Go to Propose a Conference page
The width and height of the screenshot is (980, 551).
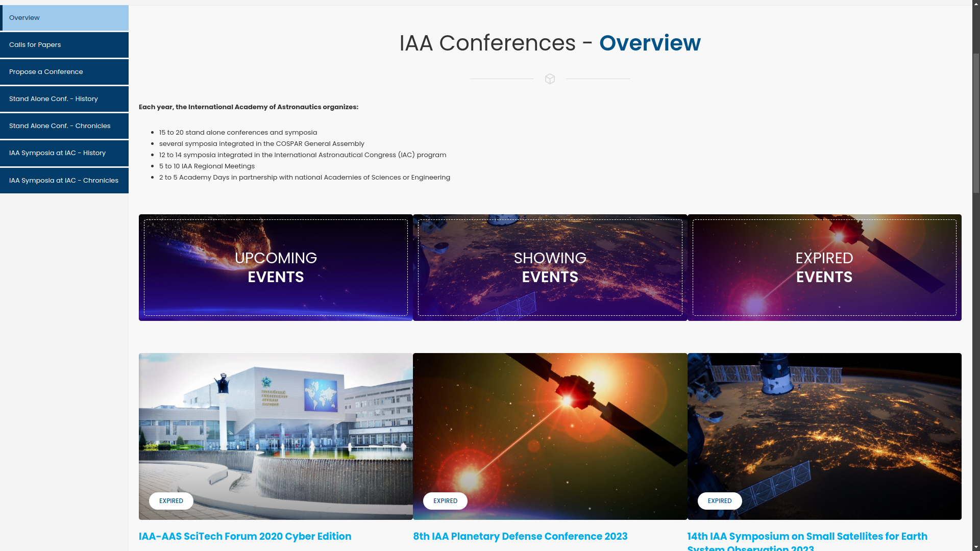pos(64,72)
